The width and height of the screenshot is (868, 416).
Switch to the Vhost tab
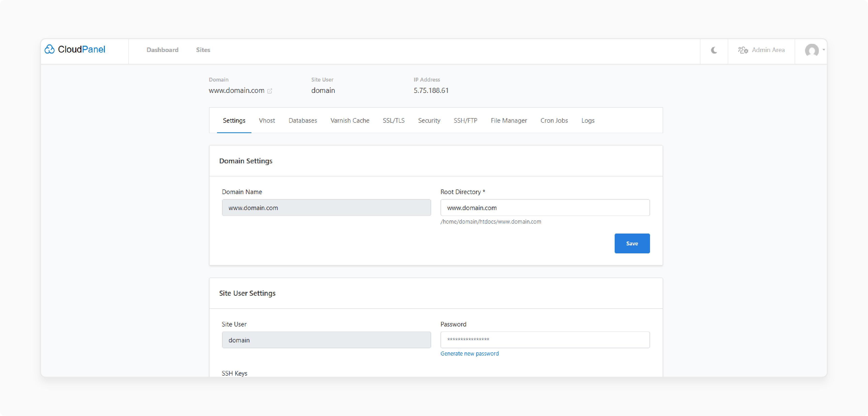pos(267,121)
